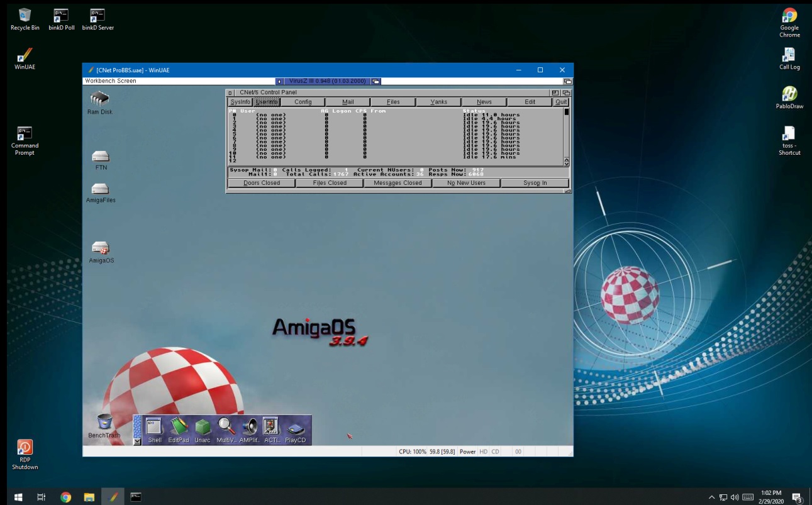Open the PlayCD dock icon

click(296, 429)
